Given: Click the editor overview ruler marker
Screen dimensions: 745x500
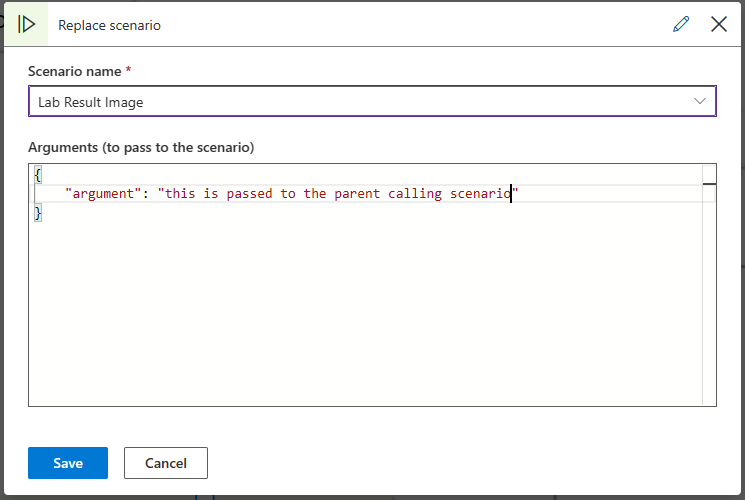Looking at the screenshot, I should [709, 184].
